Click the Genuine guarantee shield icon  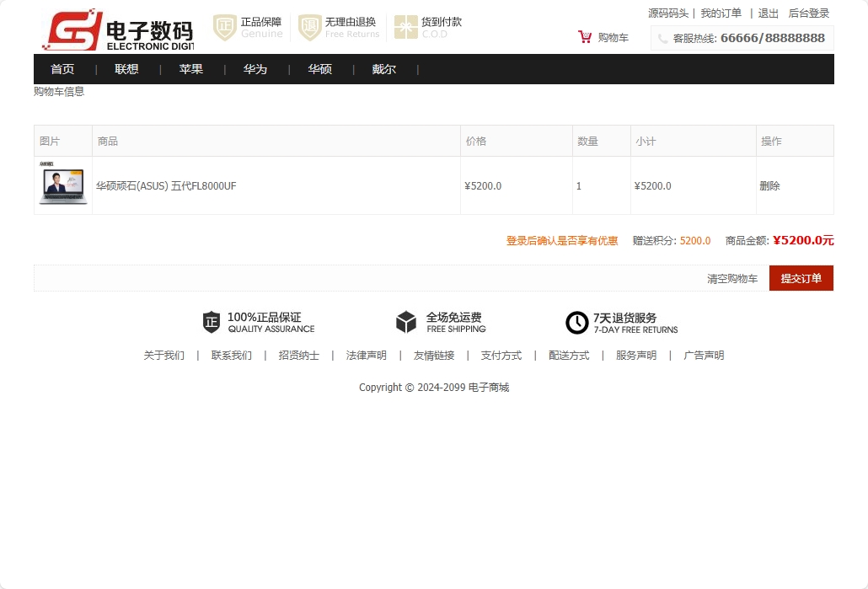[224, 28]
